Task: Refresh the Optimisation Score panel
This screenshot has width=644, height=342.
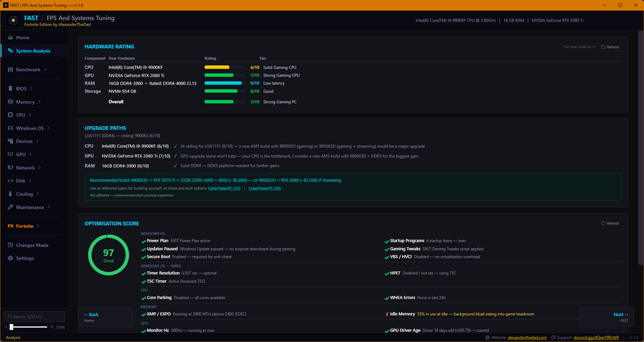Action: [x=610, y=224]
